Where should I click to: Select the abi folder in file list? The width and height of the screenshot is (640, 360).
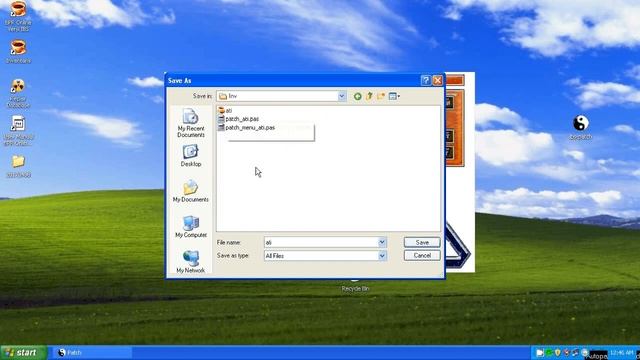point(225,111)
